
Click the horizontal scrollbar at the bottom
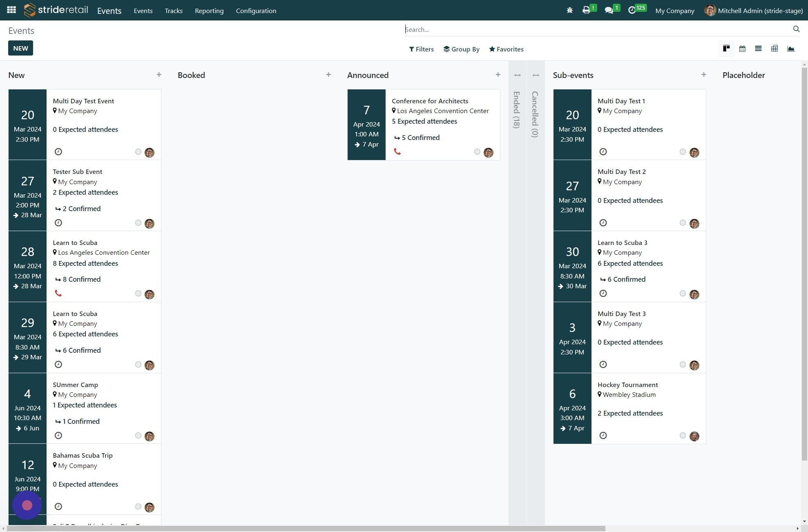click(x=306, y=528)
